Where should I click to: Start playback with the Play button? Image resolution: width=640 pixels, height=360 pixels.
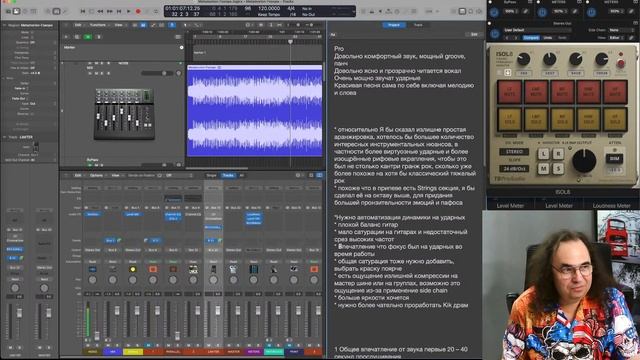[129, 11]
